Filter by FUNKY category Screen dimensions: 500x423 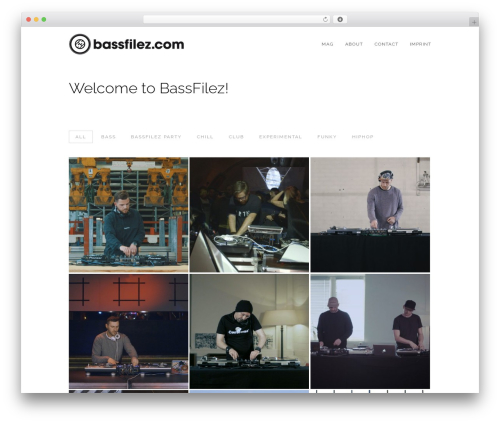(327, 137)
